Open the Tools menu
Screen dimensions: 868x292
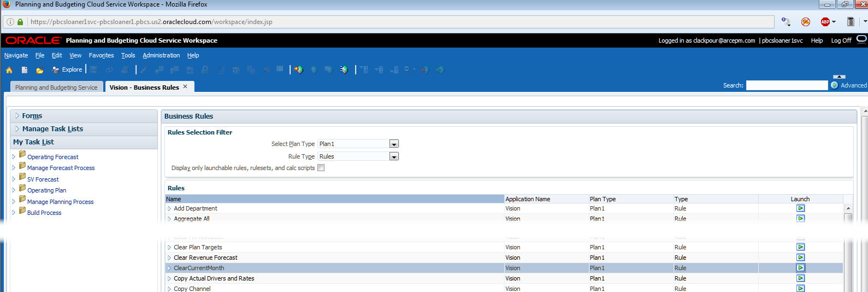click(128, 55)
